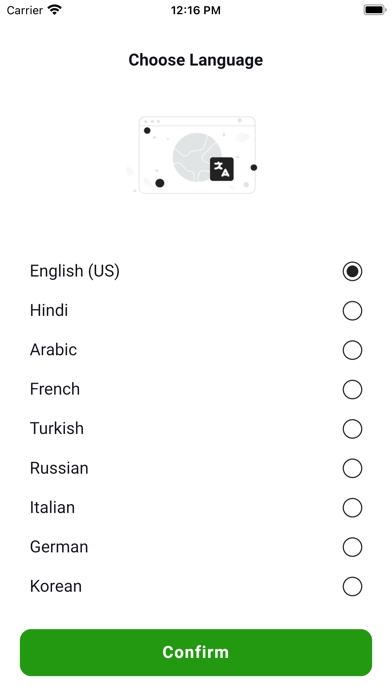
Task: Select the Russian radio button
Action: pos(352,468)
